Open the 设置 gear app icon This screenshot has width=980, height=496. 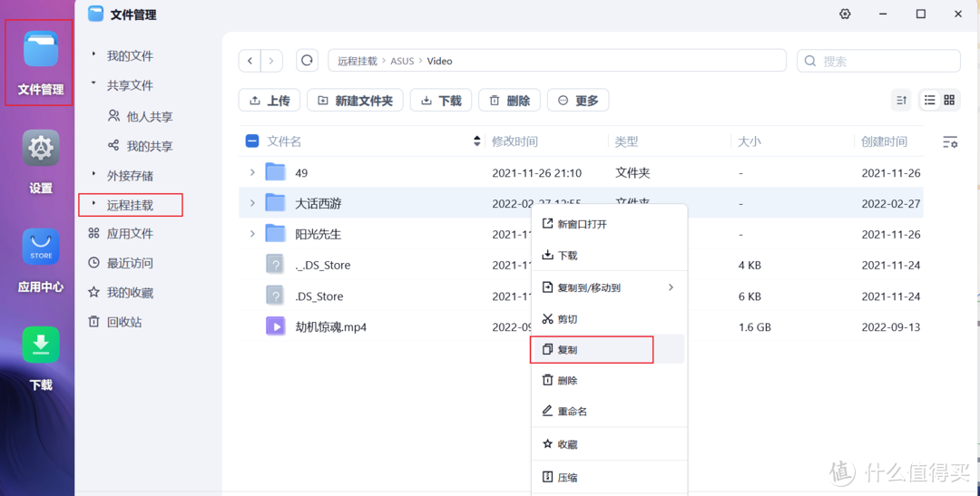coord(41,148)
